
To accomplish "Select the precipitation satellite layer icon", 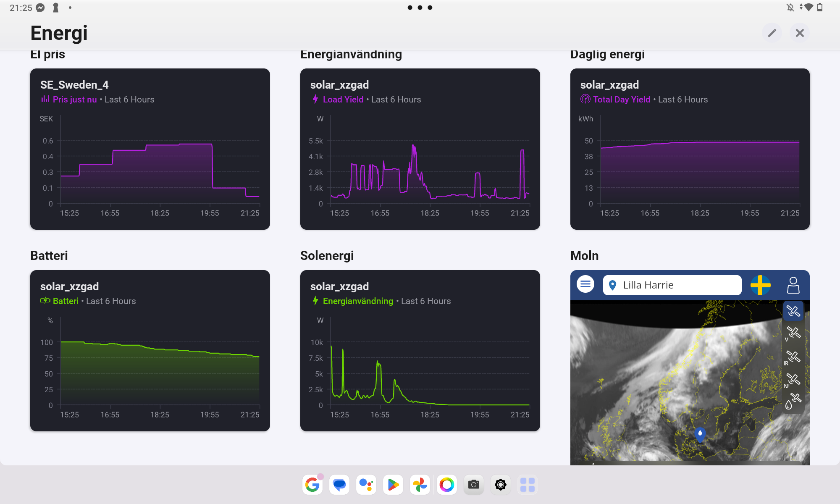I will click(793, 401).
